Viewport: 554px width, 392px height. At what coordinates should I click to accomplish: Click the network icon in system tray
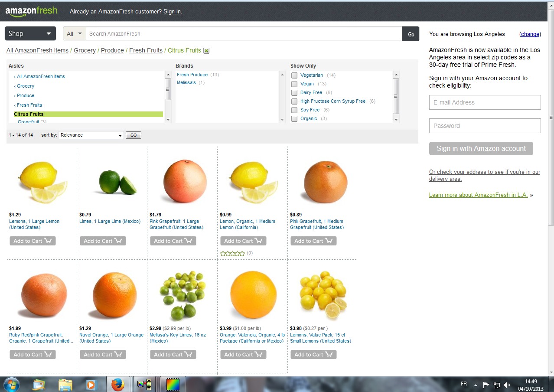tap(497, 385)
